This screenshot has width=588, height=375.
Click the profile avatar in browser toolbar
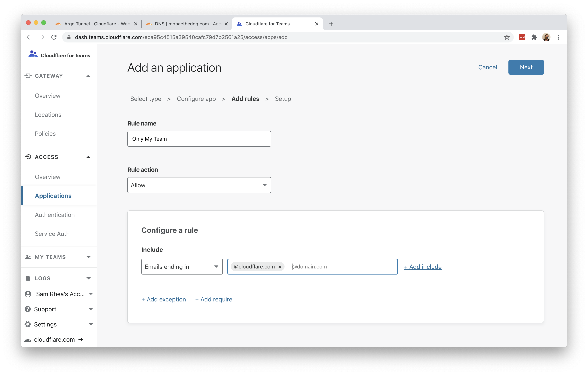[x=547, y=37]
